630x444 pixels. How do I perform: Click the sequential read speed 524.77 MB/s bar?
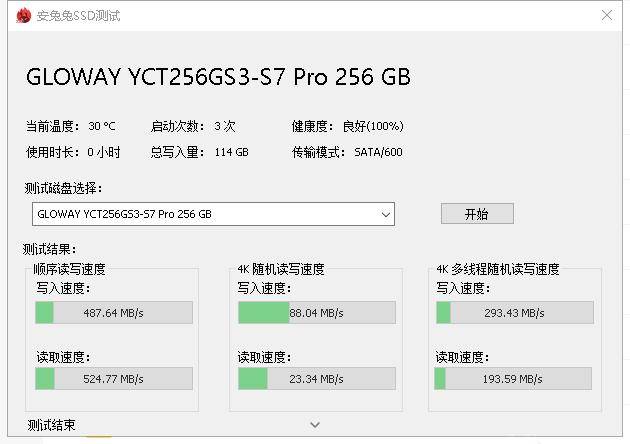click(113, 379)
